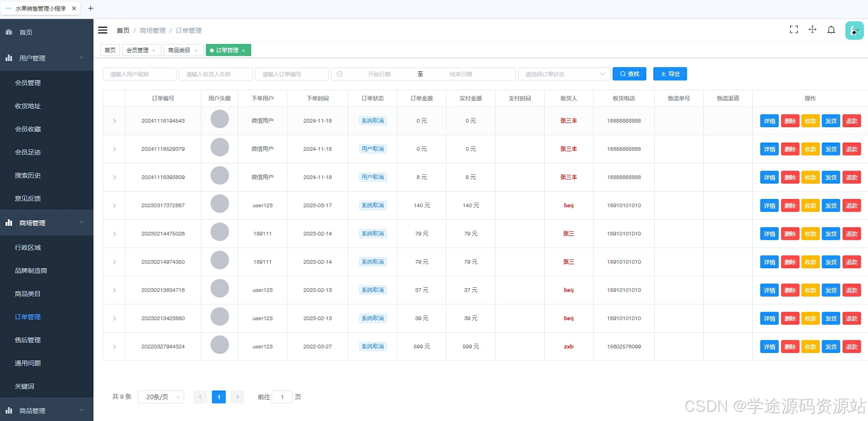Click the 用户取消 status tag of order 20241118529379

point(373,149)
